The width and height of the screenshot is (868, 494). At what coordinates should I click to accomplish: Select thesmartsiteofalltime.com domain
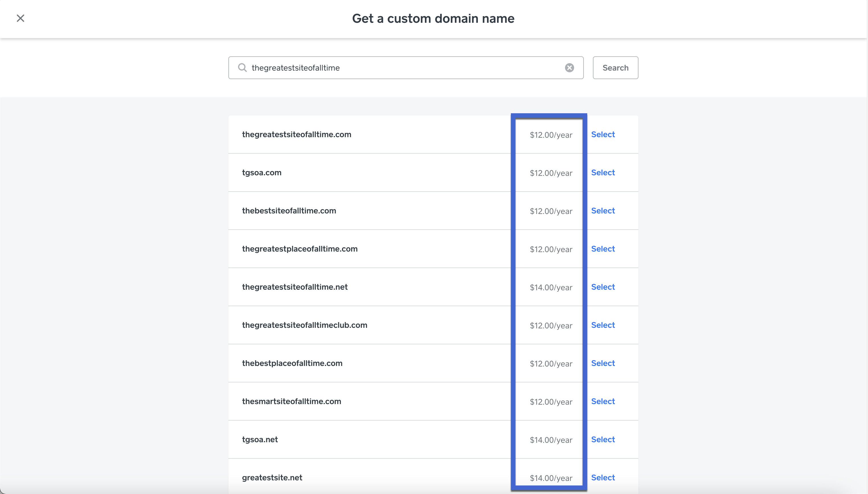click(x=603, y=401)
